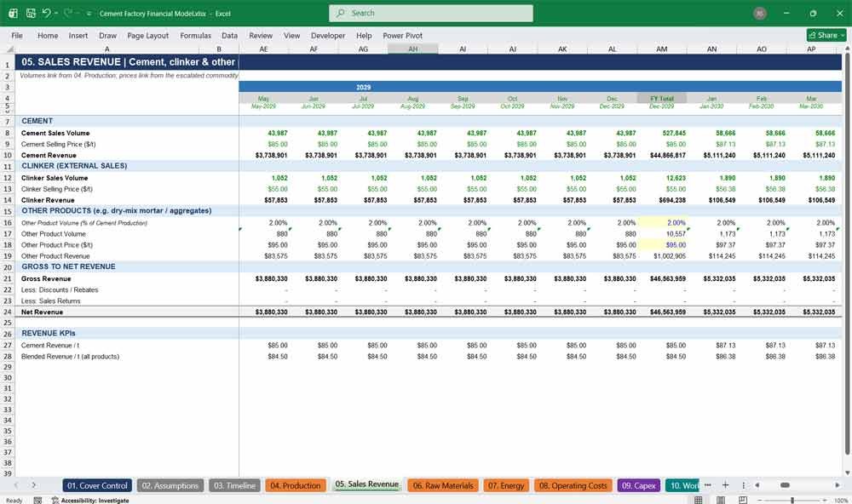Select the yellow $95.00 FY Total cell
Viewport: 852px width, 504px height.
[662, 245]
